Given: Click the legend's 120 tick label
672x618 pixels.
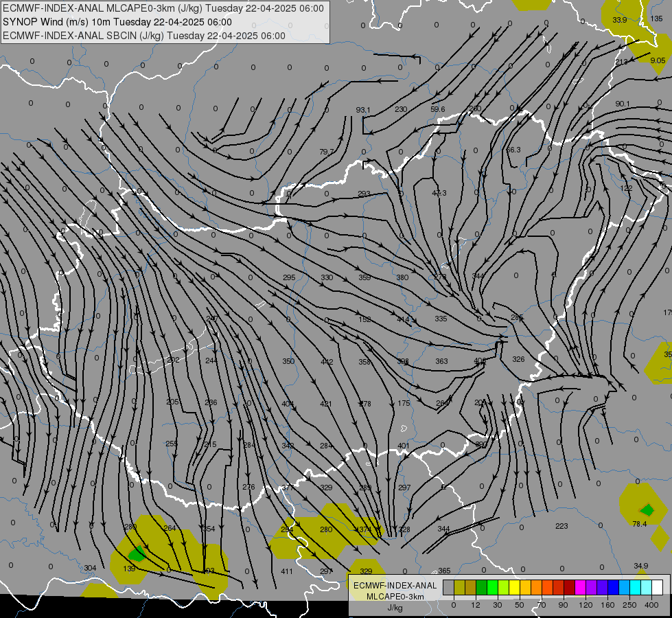Looking at the screenshot, I should pos(586,605).
